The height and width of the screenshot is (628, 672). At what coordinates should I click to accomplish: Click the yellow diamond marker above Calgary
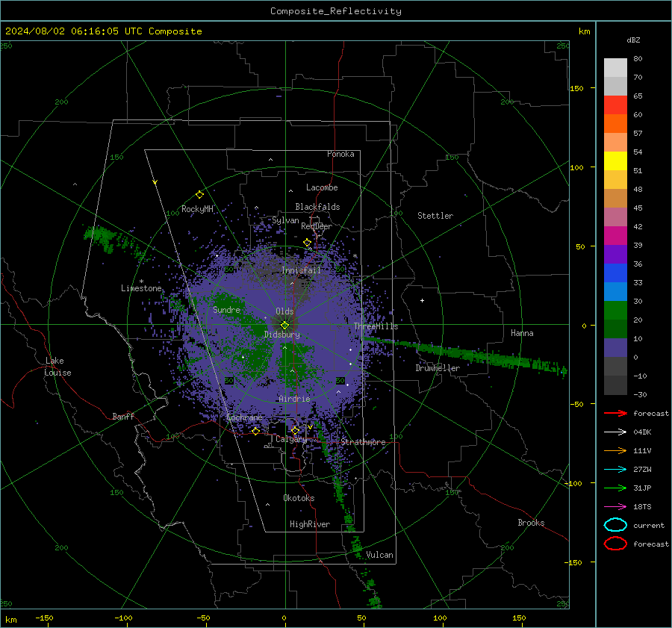click(x=295, y=430)
